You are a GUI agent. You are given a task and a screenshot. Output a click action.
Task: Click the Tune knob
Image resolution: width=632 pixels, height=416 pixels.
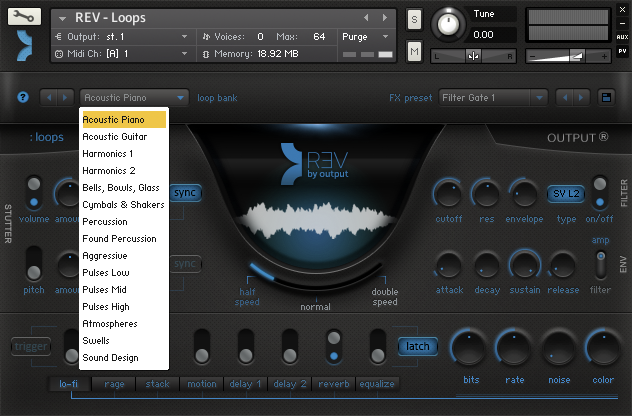tap(448, 24)
